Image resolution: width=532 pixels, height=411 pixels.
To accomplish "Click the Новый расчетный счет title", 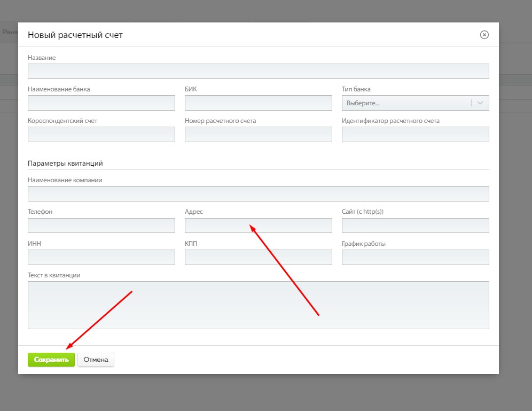I will point(75,35).
